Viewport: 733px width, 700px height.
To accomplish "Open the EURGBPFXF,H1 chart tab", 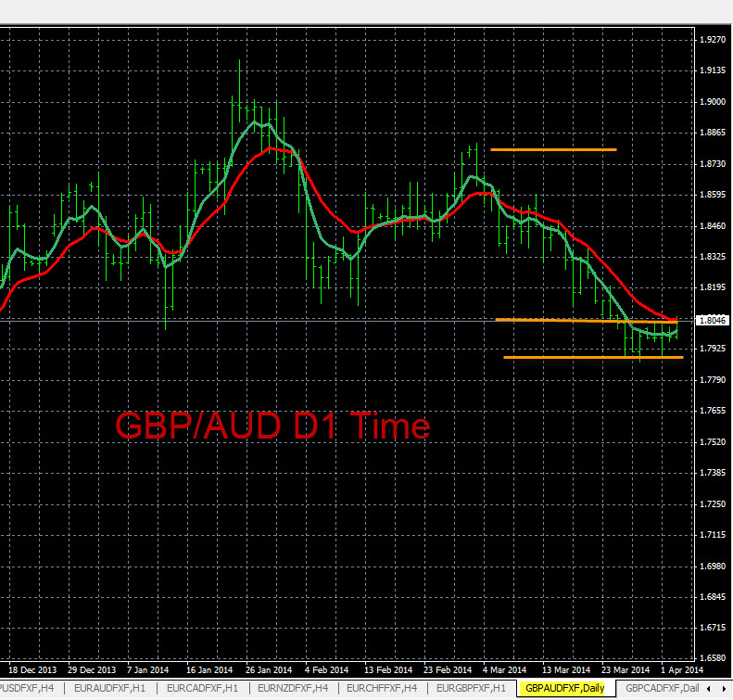I will click(471, 688).
